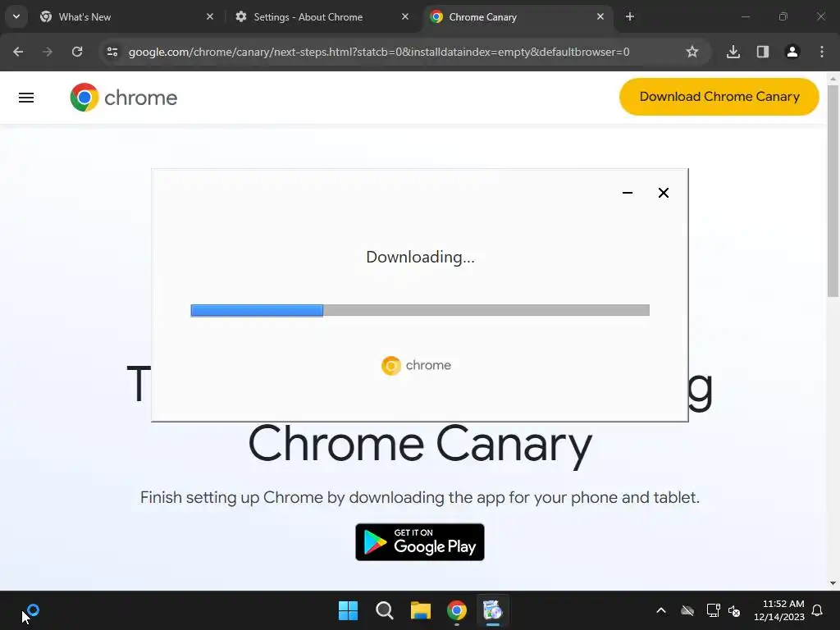The height and width of the screenshot is (630, 840).
Task: Open the Windows Start menu
Action: (x=348, y=610)
